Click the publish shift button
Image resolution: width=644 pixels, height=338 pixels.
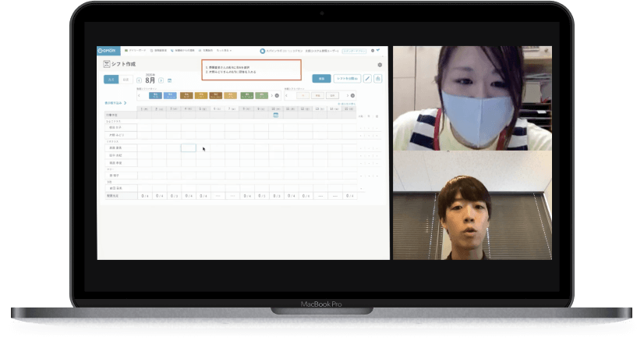pos(346,79)
